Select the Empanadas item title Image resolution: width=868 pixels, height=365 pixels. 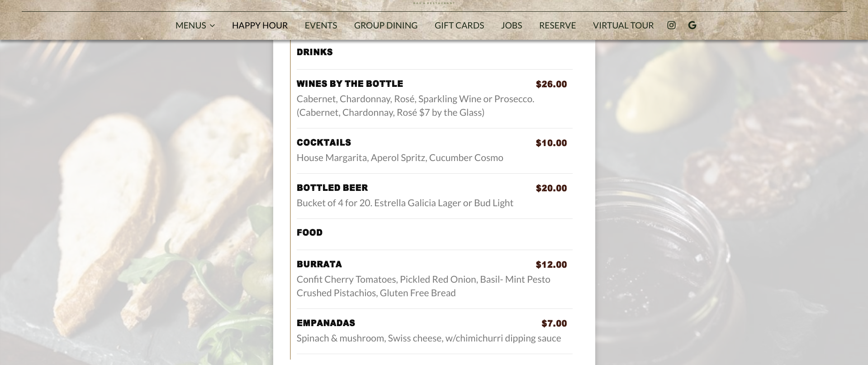tap(326, 323)
